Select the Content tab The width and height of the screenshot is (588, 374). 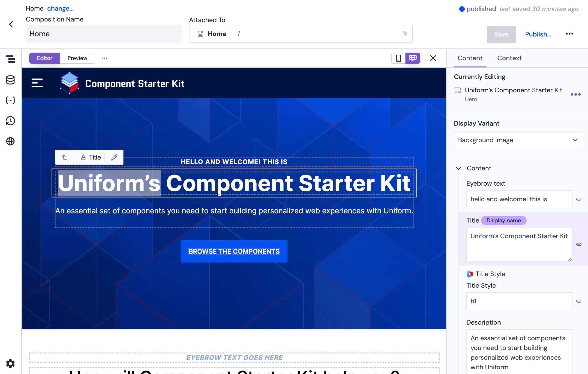tap(470, 58)
